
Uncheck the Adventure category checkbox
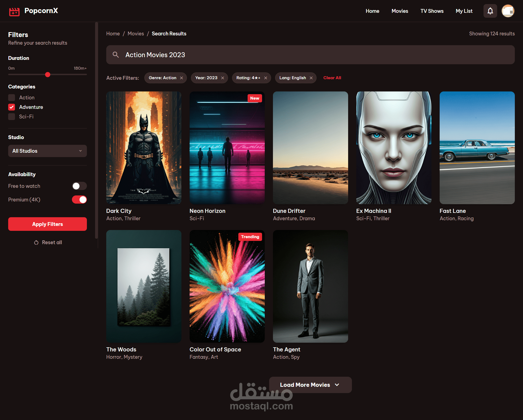12,107
